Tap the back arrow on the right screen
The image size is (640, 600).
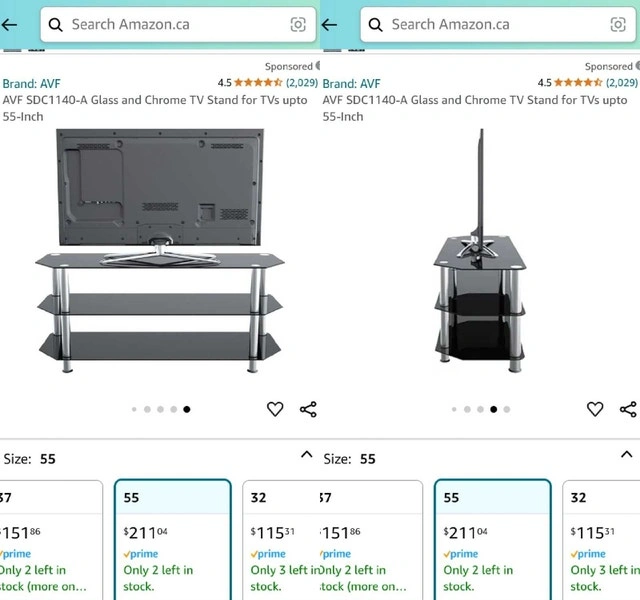330,25
